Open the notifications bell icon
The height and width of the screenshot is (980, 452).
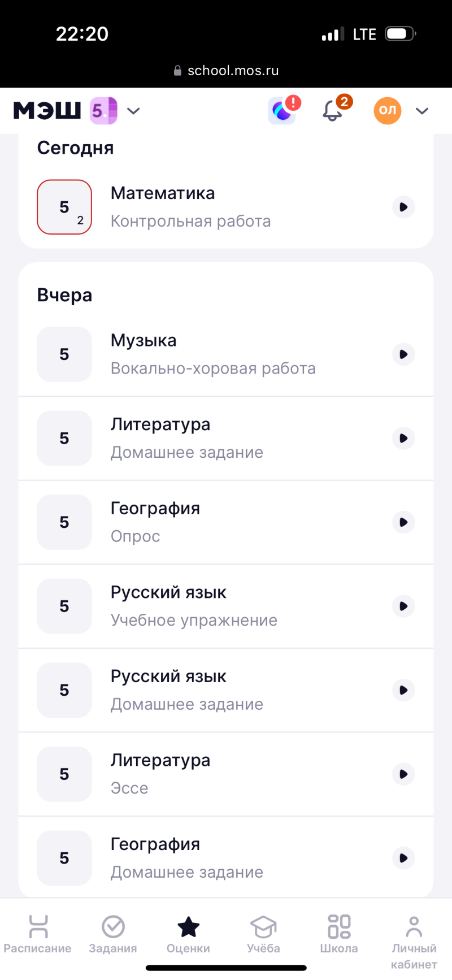tap(333, 111)
